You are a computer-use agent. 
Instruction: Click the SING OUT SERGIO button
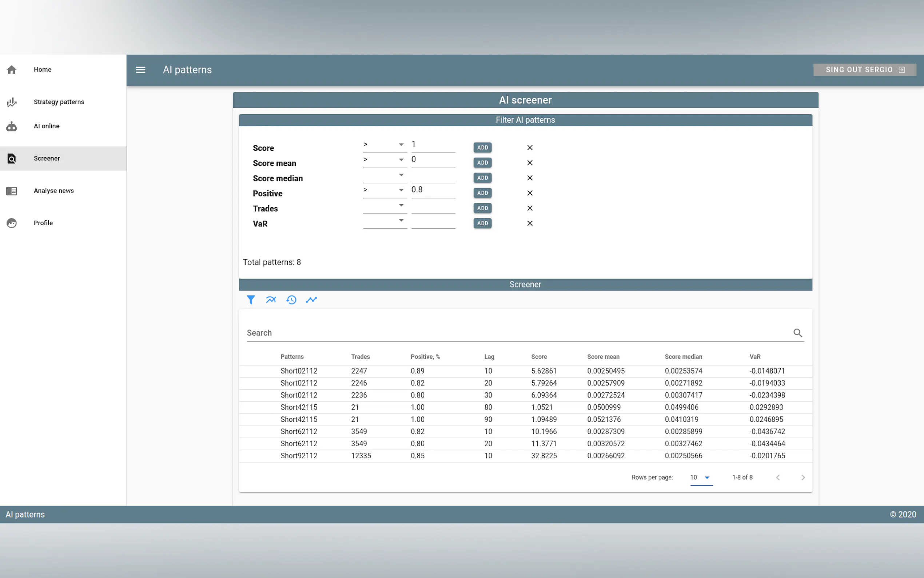coord(864,70)
